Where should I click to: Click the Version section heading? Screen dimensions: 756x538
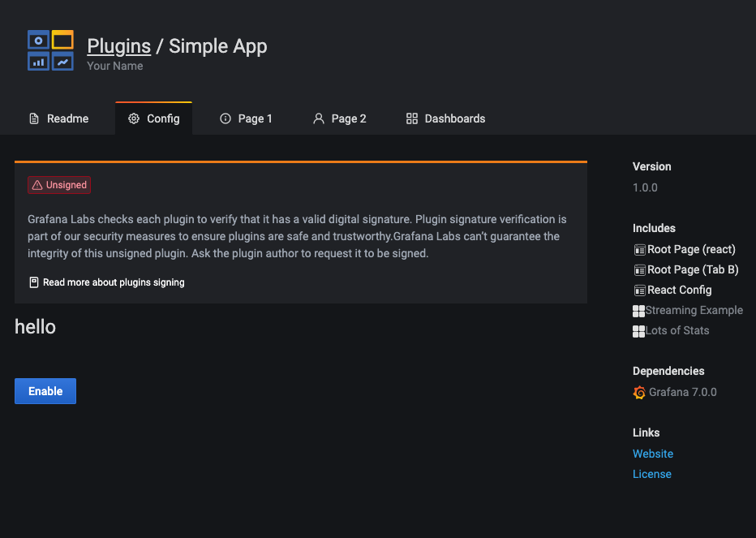652,166
